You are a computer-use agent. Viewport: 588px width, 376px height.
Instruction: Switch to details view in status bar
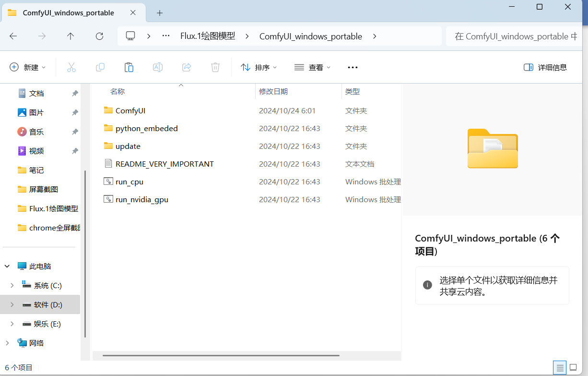click(x=559, y=368)
